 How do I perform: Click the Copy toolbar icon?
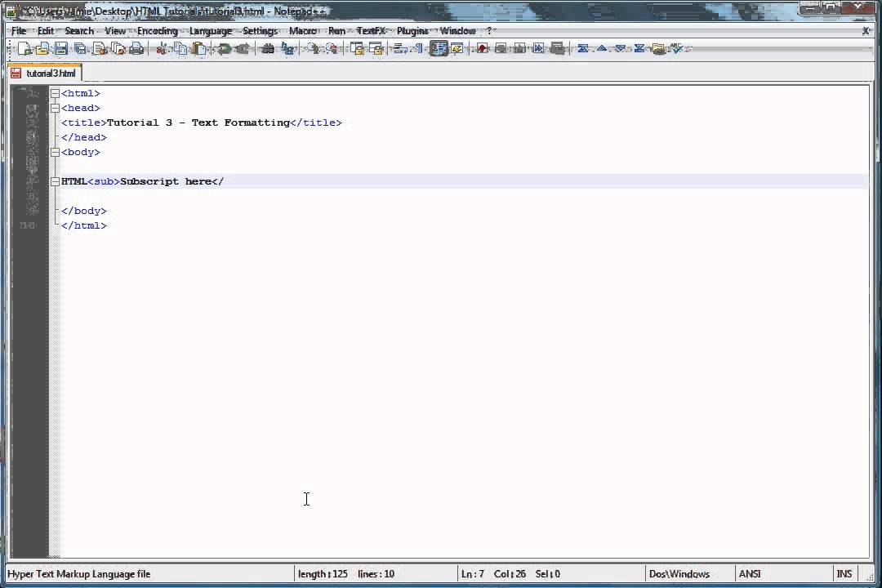pyautogui.click(x=180, y=49)
